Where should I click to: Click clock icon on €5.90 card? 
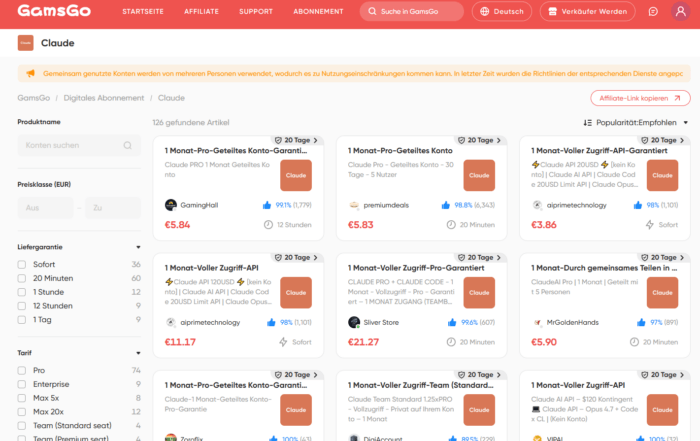(x=634, y=342)
